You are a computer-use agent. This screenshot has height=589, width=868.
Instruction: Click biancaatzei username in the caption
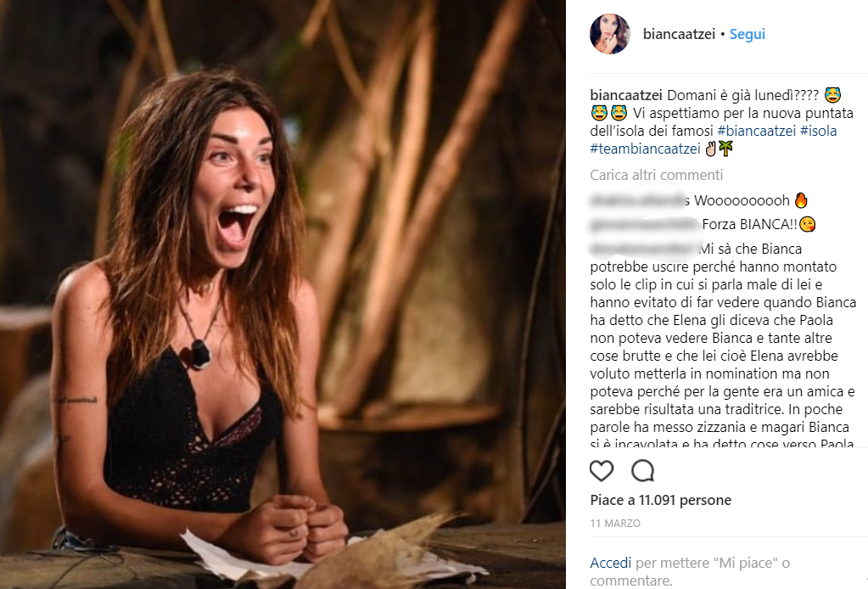[x=627, y=94]
